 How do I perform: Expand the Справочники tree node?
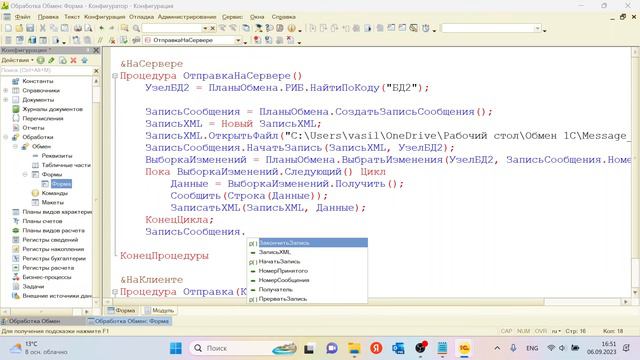click(x=6, y=90)
